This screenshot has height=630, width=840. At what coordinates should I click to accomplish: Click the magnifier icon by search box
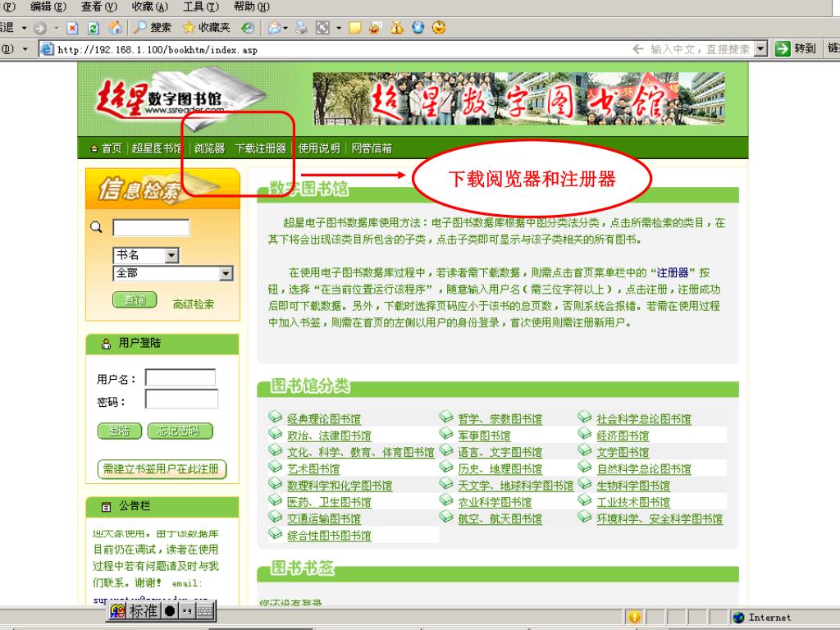96,227
